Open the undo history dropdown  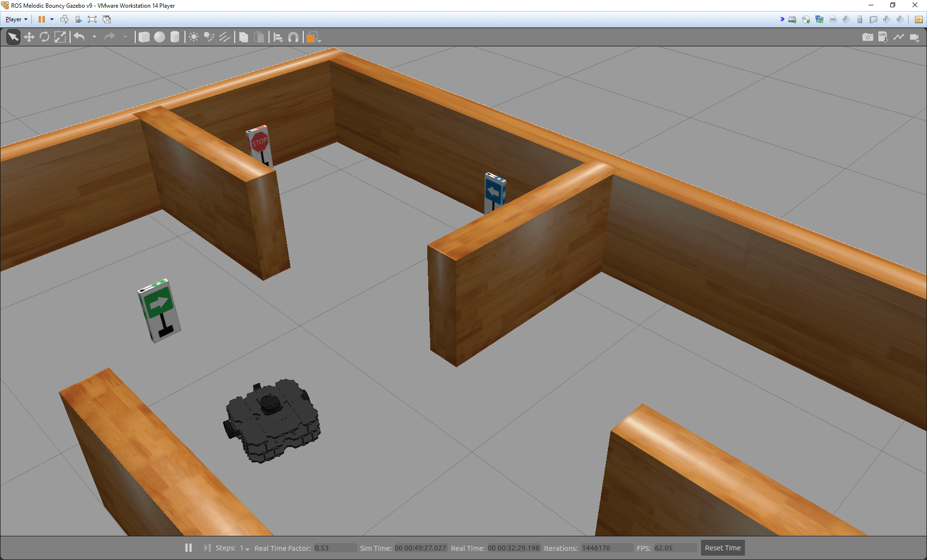point(94,37)
